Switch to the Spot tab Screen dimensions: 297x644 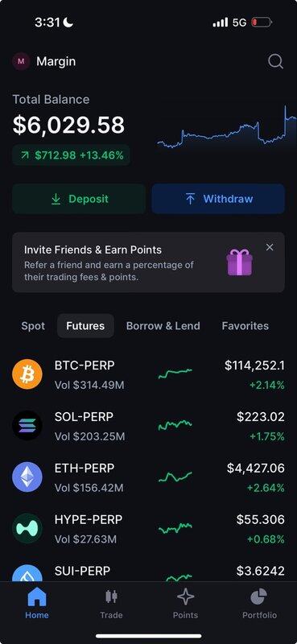click(33, 326)
